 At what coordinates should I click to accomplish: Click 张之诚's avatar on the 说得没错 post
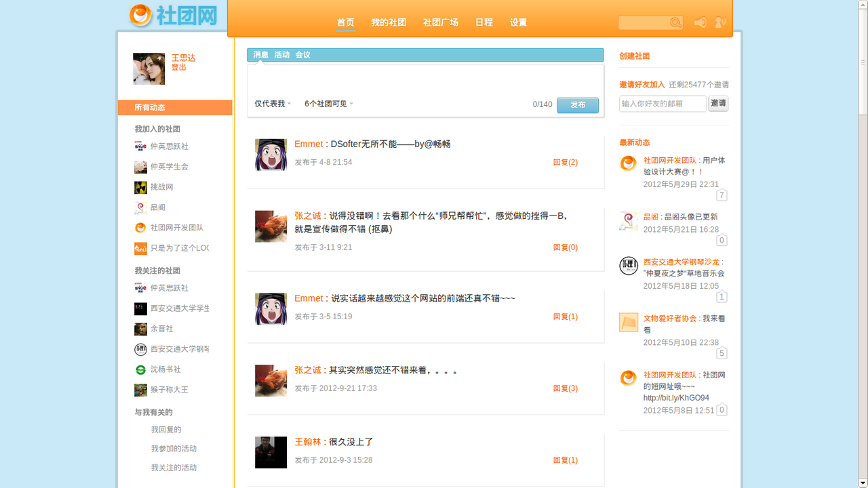click(271, 226)
